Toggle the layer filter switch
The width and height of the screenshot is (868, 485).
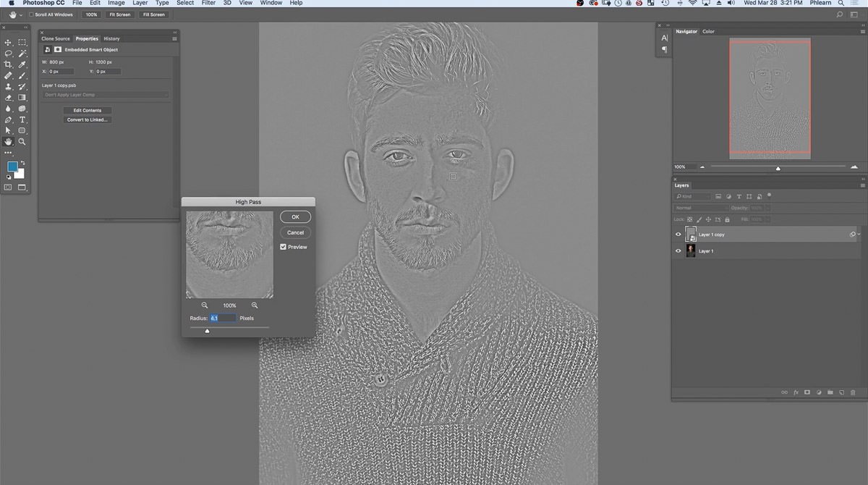769,195
